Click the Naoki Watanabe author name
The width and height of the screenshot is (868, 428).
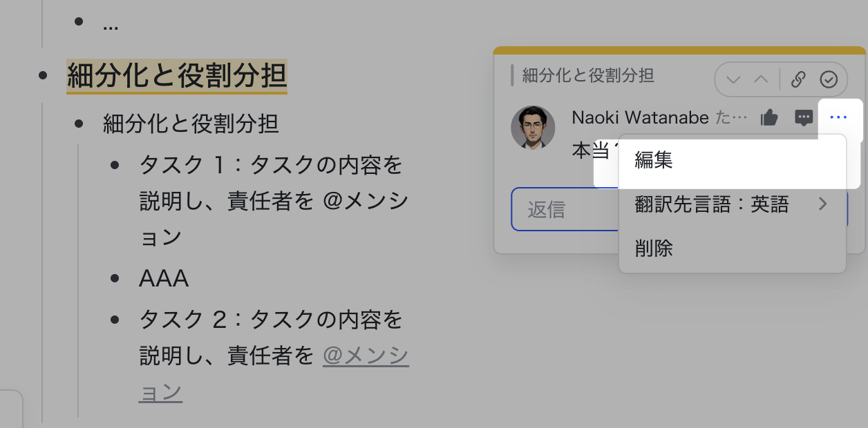[640, 117]
